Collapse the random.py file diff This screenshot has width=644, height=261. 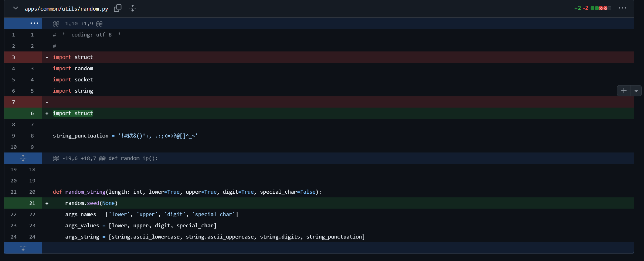click(x=15, y=8)
